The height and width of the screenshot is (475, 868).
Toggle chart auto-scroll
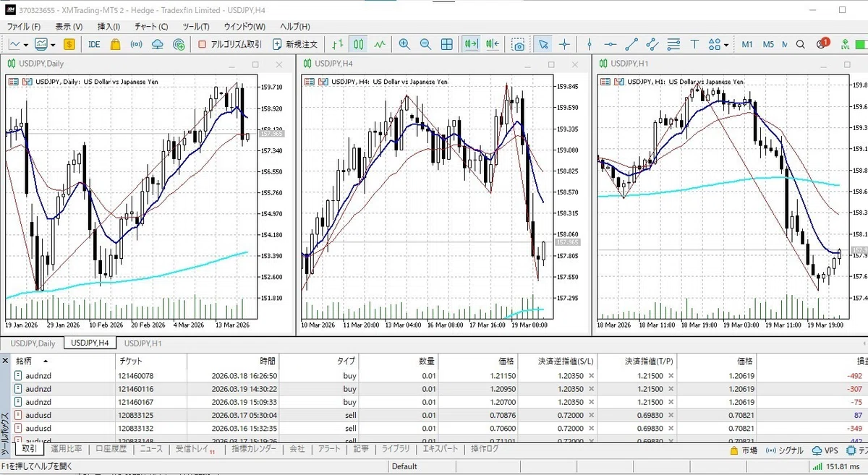(x=472, y=44)
